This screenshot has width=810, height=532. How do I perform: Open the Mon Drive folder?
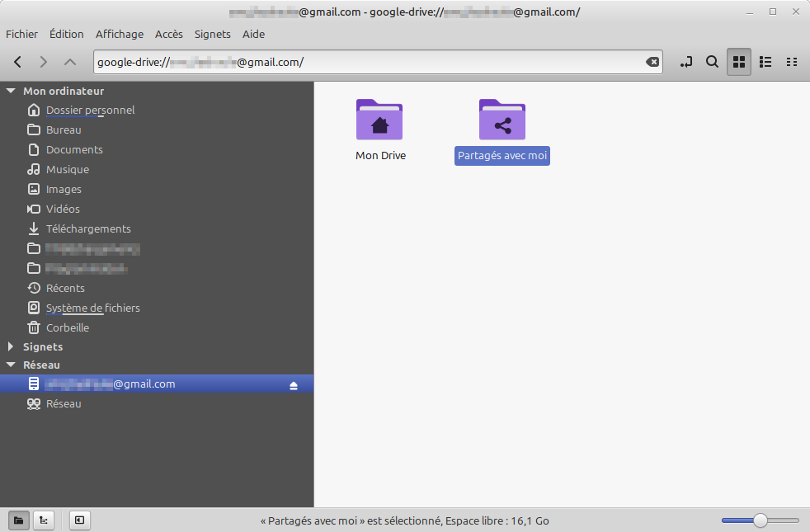[379, 120]
